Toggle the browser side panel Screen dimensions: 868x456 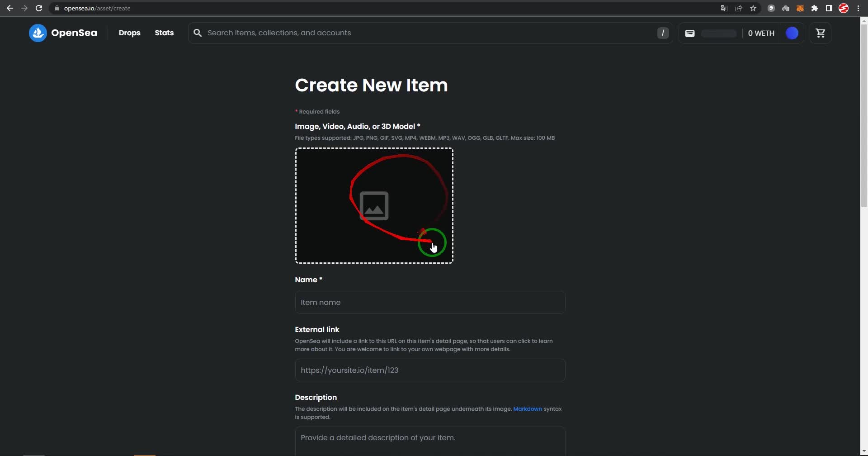click(829, 8)
